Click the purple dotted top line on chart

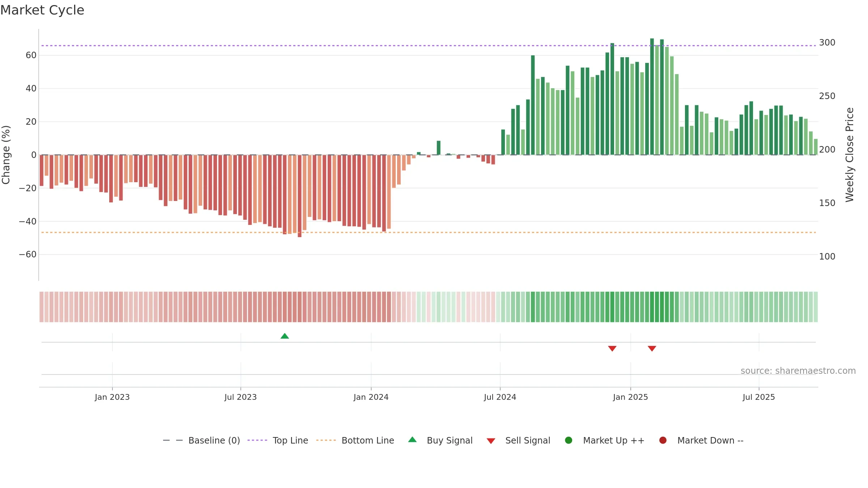(x=429, y=46)
